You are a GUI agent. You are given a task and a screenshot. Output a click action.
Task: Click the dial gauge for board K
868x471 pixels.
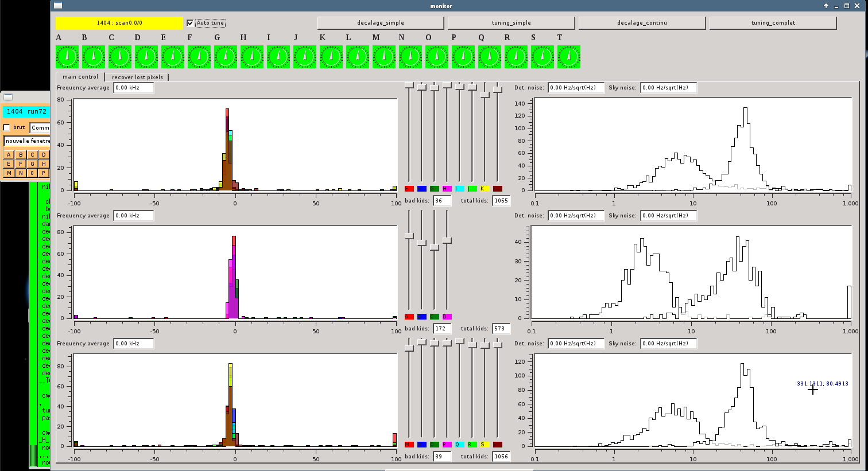tap(331, 57)
